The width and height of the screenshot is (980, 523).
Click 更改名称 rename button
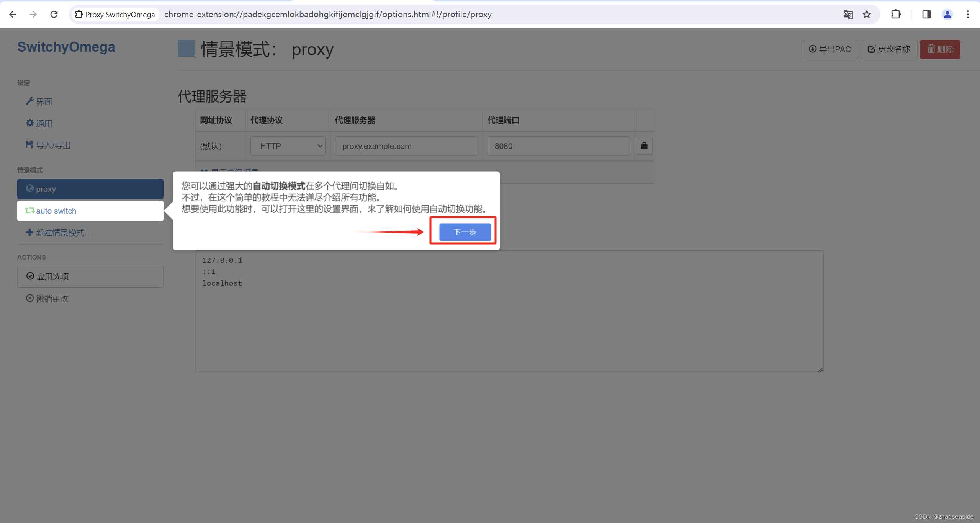(x=888, y=49)
